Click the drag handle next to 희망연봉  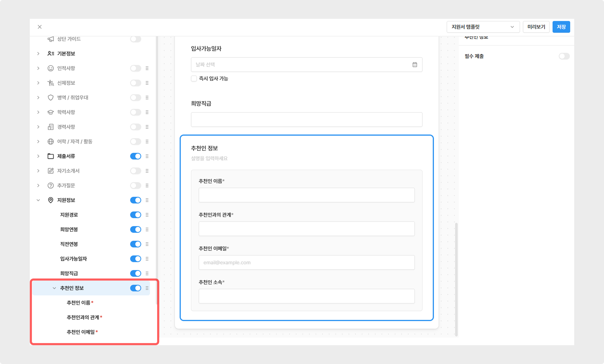(x=147, y=229)
